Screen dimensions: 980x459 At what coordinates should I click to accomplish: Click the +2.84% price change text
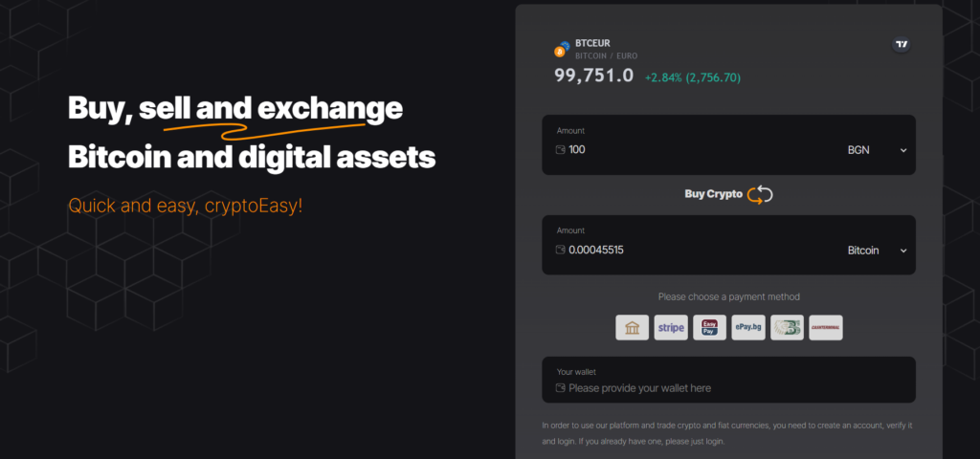tap(663, 77)
